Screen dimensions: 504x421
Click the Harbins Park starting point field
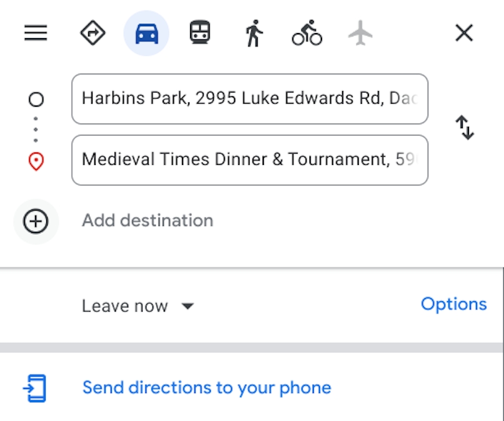[250, 99]
